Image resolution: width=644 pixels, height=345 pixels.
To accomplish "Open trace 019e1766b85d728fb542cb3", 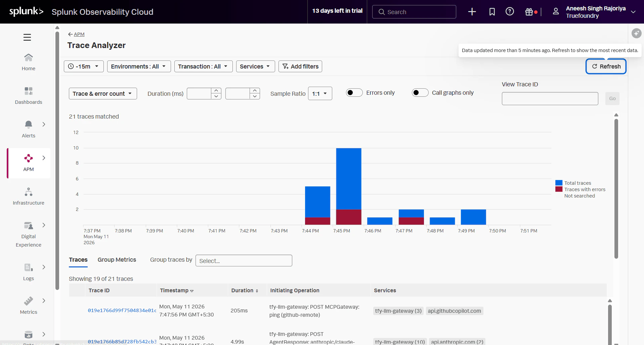I will [122, 341].
